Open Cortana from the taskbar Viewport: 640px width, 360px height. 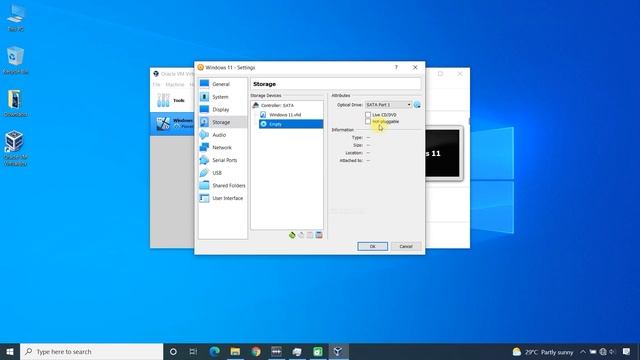pyautogui.click(x=173, y=352)
